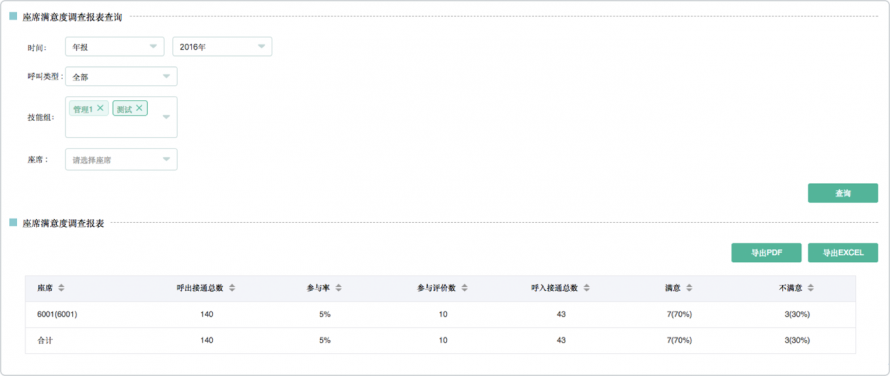Click the 座席满意度调查报表查询 section header
This screenshot has height=376, width=890.
coord(72,17)
